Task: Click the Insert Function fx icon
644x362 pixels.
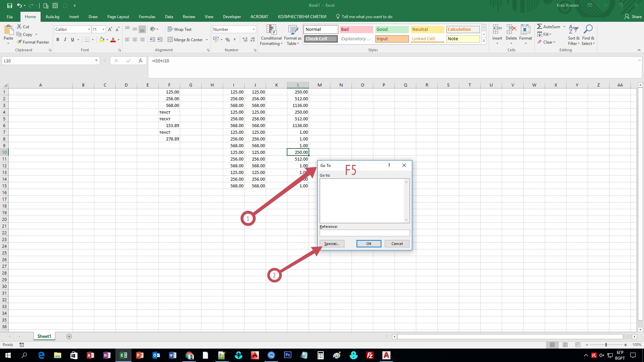Action: coord(141,61)
